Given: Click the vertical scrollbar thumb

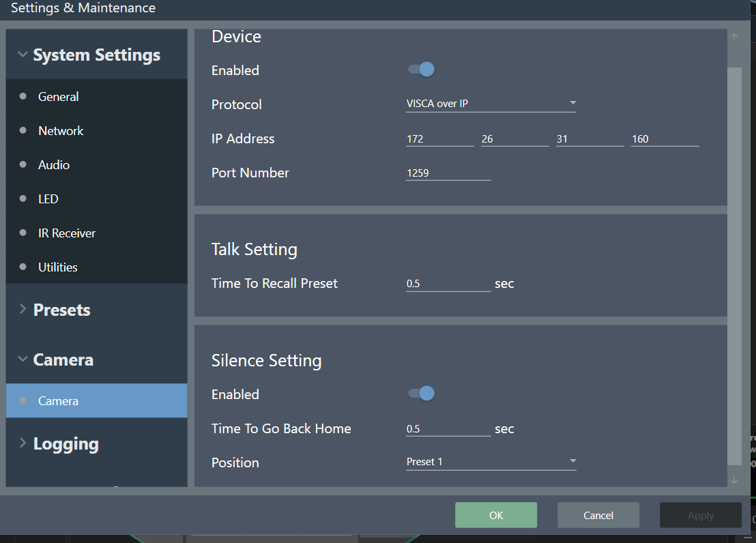Looking at the screenshot, I should pos(734,266).
